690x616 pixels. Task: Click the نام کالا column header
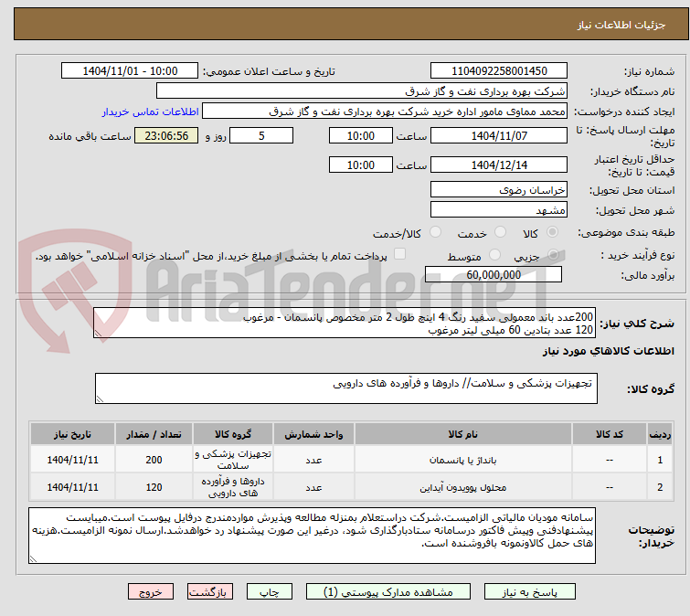click(463, 434)
